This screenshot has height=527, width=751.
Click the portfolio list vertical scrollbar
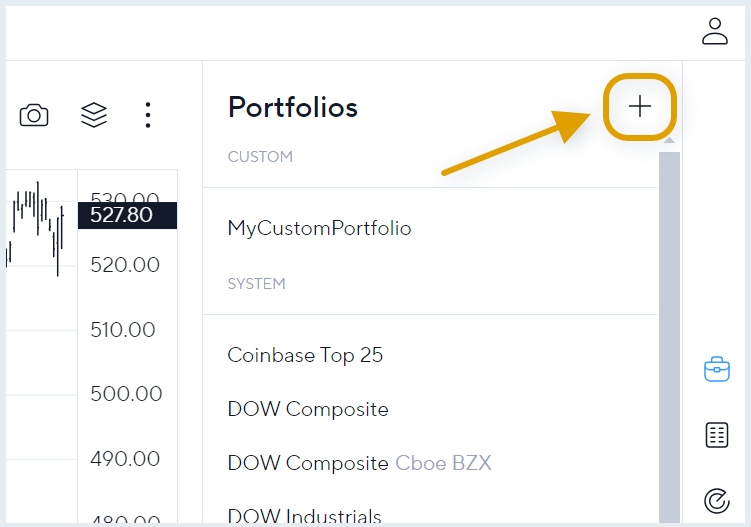669,337
